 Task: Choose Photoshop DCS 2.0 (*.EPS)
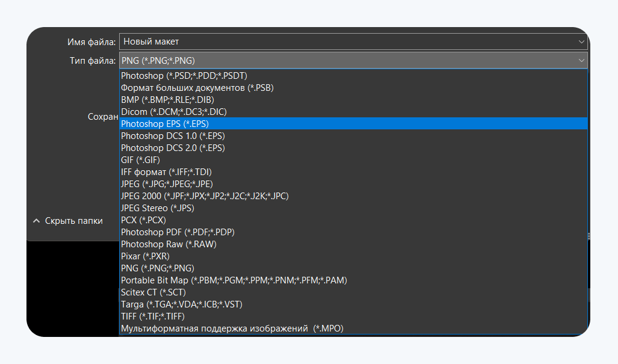tap(353, 148)
